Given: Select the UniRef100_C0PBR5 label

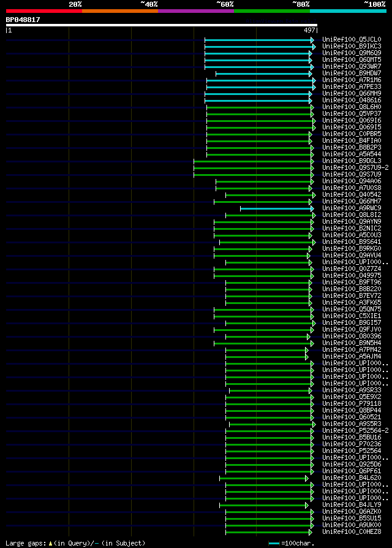Looking at the screenshot, I should tap(352, 134).
